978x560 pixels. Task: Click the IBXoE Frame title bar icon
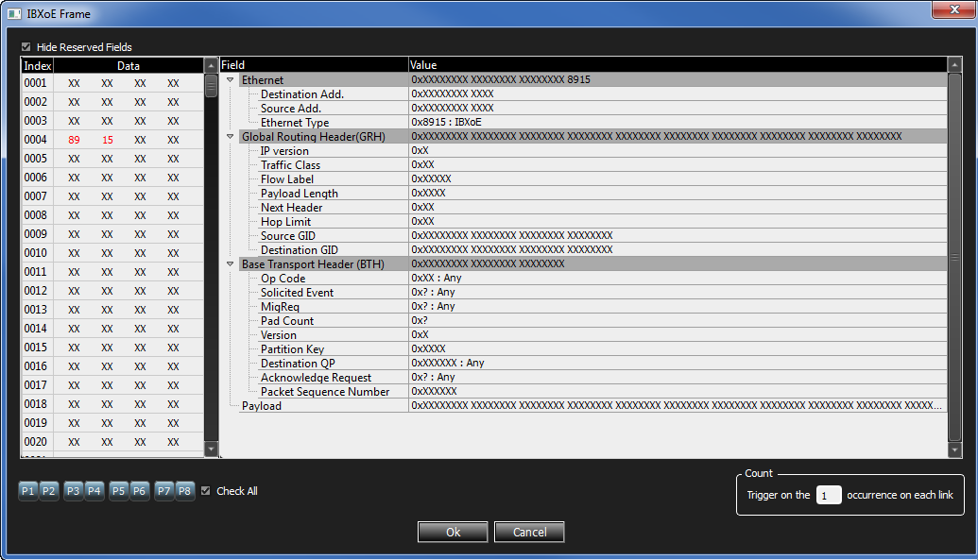(14, 13)
